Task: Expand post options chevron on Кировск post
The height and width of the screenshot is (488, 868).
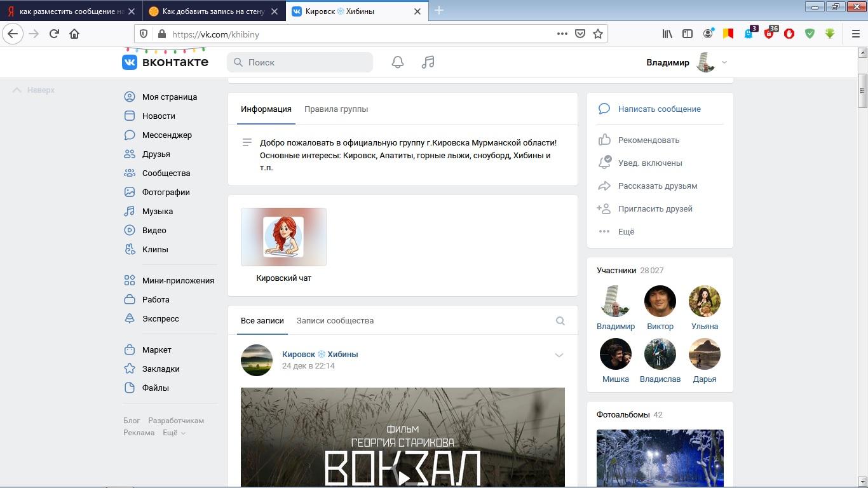Action: [x=559, y=355]
